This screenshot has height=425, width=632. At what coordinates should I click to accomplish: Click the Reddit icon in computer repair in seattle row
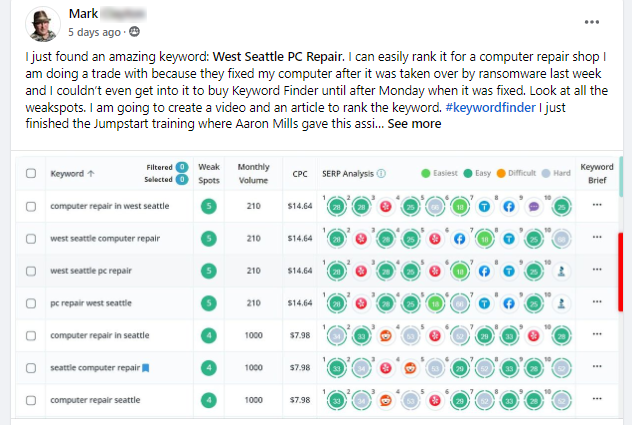click(385, 336)
